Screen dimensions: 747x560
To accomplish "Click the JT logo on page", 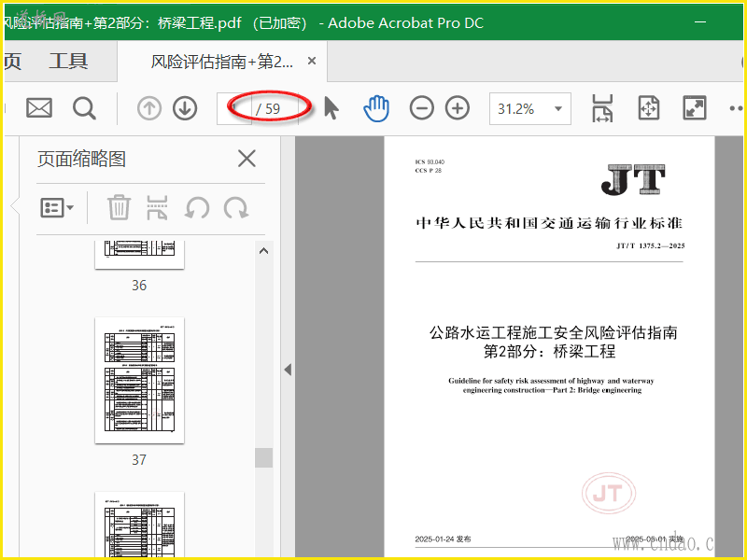I will point(633,179).
